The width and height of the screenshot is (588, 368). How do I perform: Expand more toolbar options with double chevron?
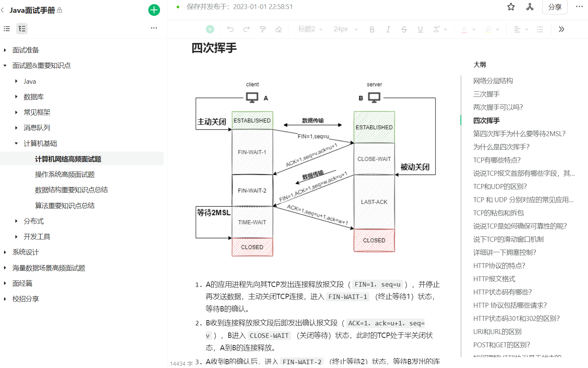pos(561,29)
